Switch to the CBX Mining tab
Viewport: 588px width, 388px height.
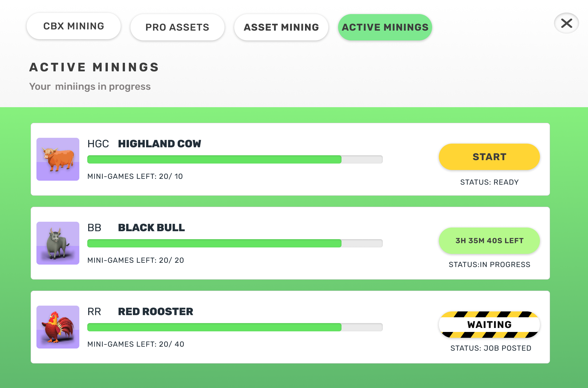click(73, 26)
